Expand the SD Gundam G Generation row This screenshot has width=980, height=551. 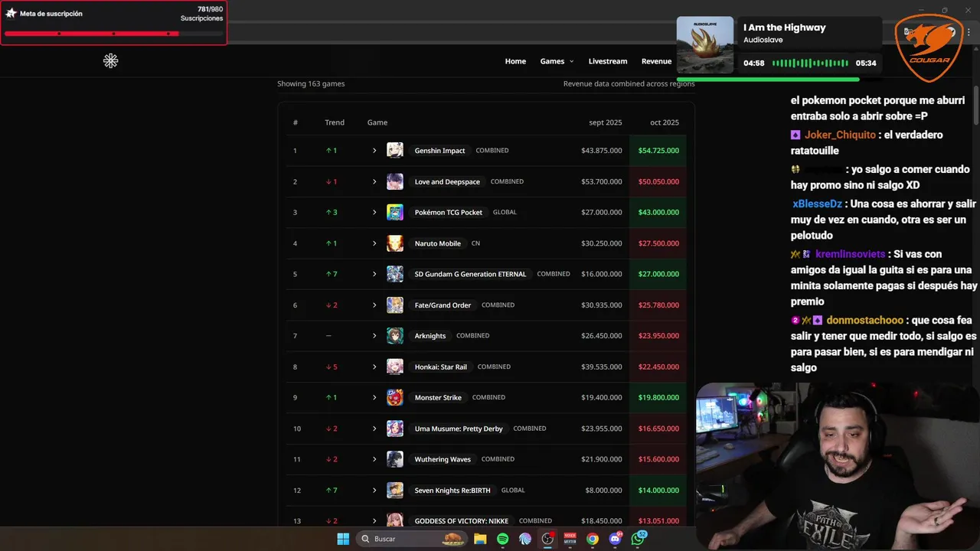(374, 274)
